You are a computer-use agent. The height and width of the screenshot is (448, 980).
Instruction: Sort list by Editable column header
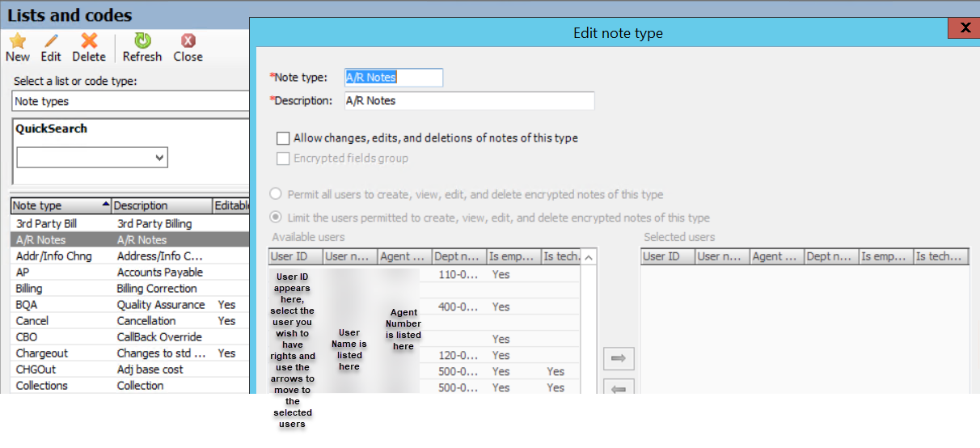(x=231, y=205)
